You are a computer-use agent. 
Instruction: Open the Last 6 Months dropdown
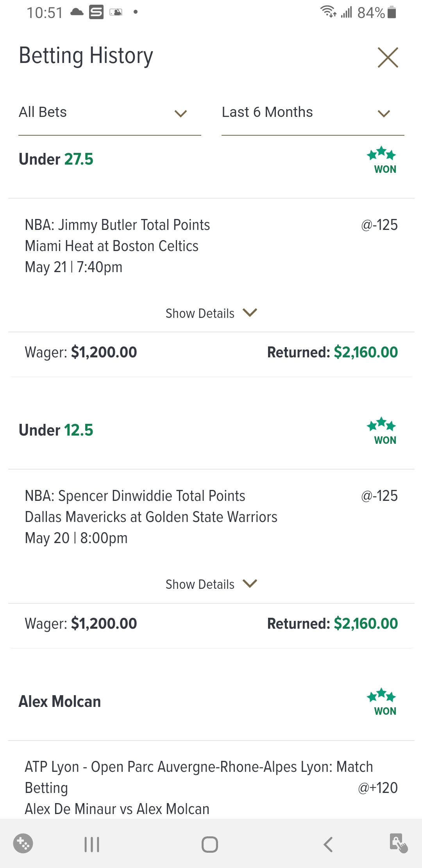313,113
